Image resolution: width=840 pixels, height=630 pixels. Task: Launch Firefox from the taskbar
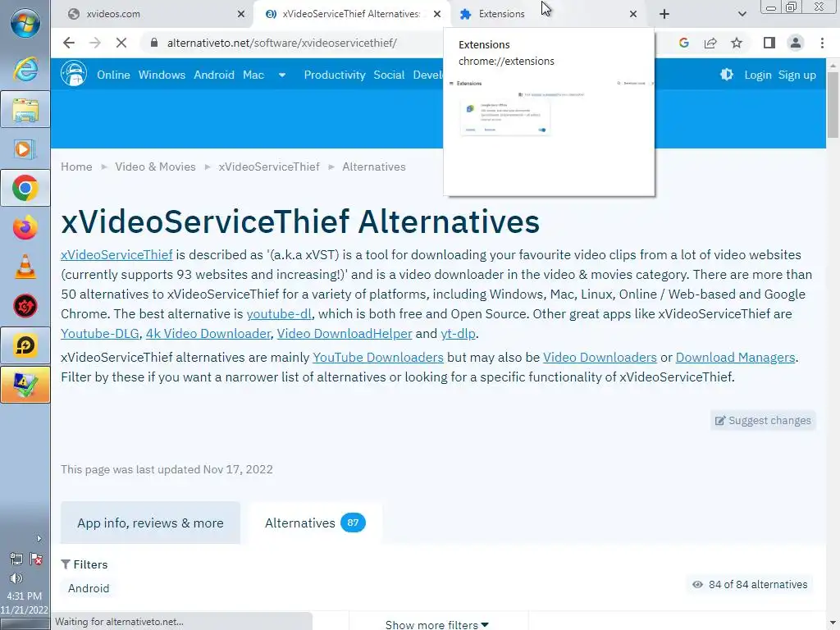tap(25, 228)
